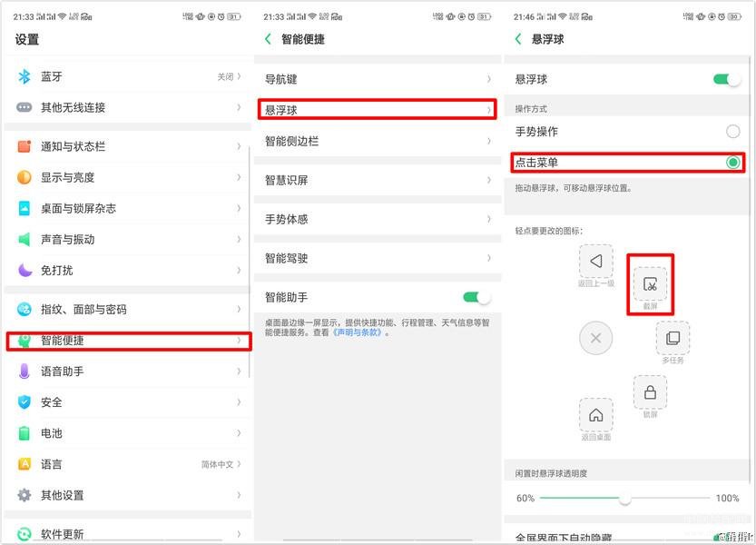
Task: Open 显示与亮度 entry
Action: point(128,177)
